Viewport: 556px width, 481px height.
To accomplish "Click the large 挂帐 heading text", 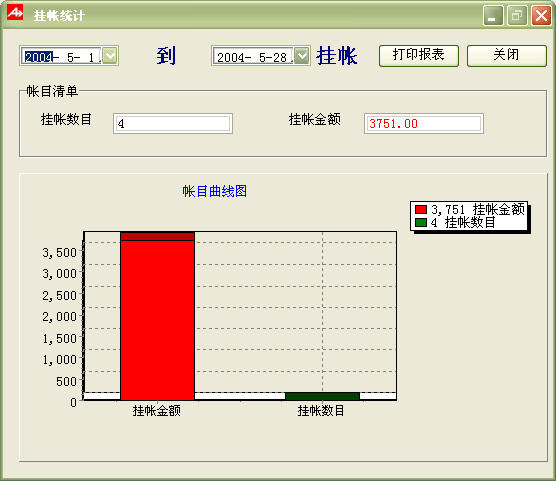I will 337,56.
